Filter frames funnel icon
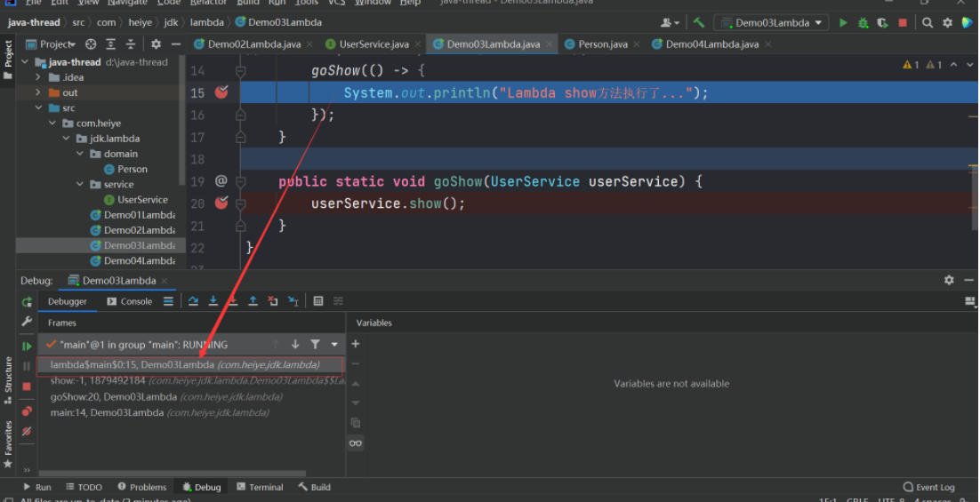The image size is (980, 502). tap(315, 345)
